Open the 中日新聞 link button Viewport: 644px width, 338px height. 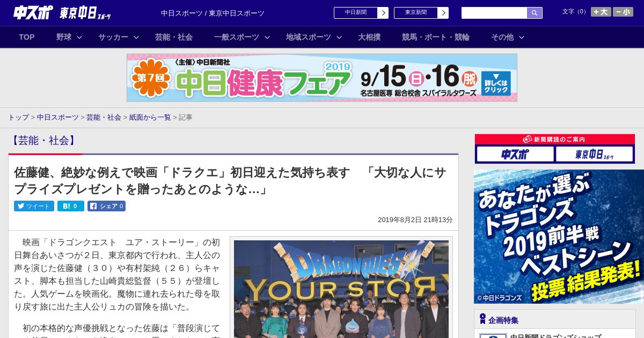coord(356,13)
